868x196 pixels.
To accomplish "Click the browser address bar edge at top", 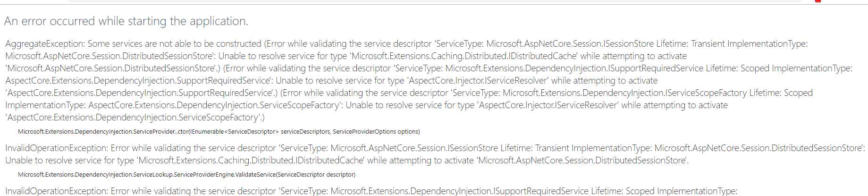I will tap(434, 1).
